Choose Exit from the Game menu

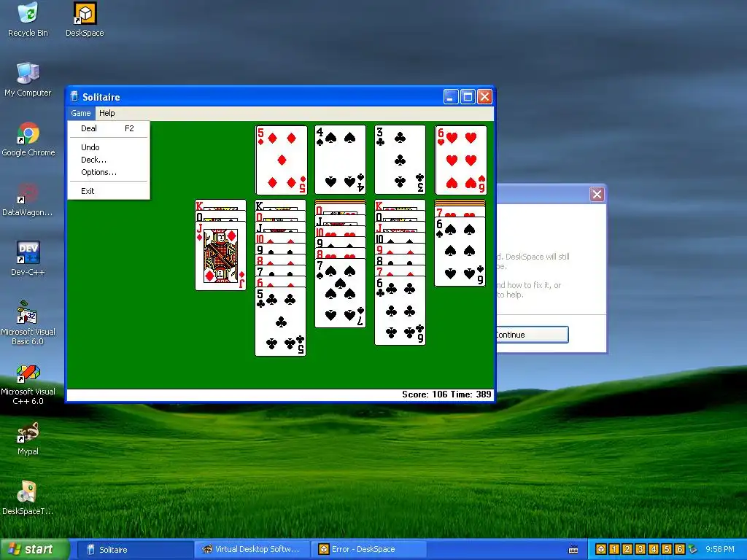pyautogui.click(x=109, y=191)
